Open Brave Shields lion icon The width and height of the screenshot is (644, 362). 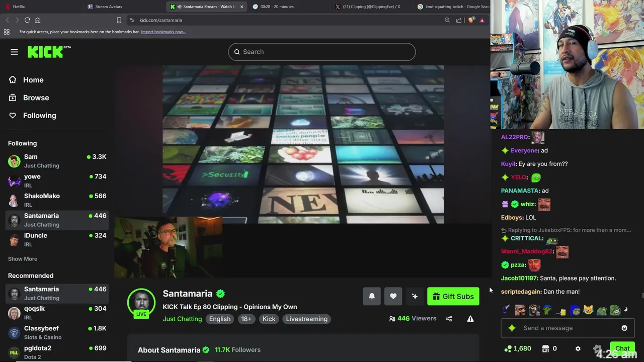click(471, 20)
